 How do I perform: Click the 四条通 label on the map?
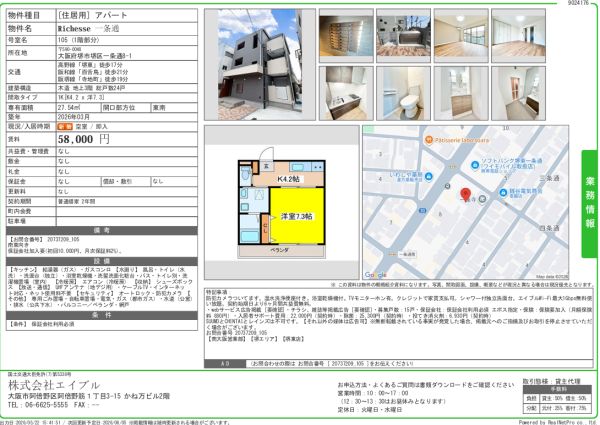coord(549,228)
